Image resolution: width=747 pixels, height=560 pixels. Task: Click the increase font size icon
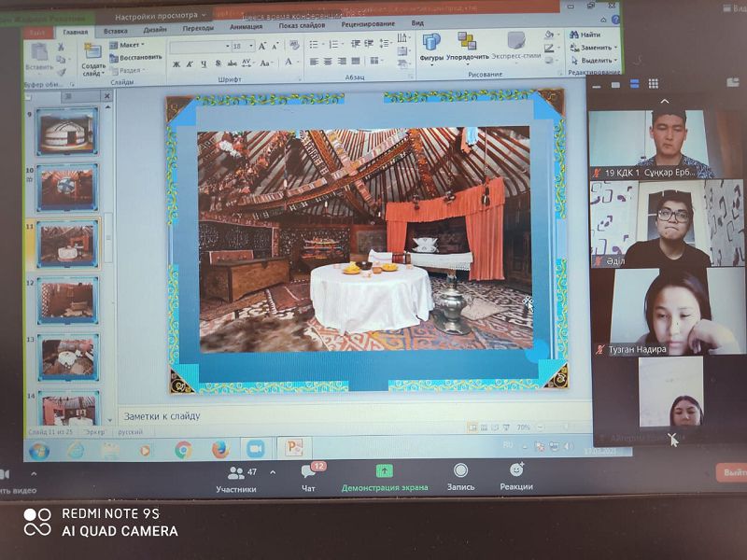point(262,46)
